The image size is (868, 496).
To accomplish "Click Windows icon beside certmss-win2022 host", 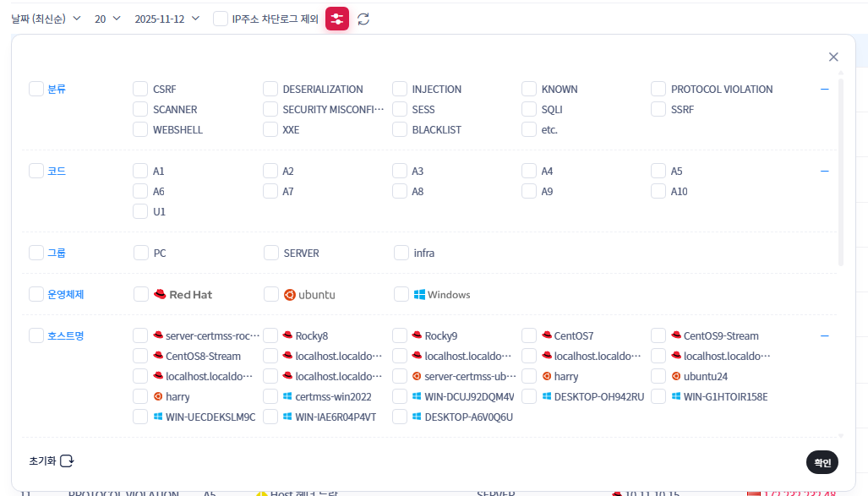I will [x=287, y=396].
